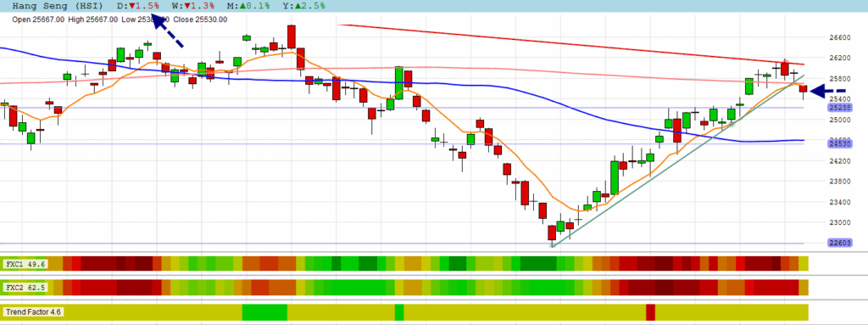Click the 22603 support level label
Screen dimensions: 868x325
click(840, 243)
